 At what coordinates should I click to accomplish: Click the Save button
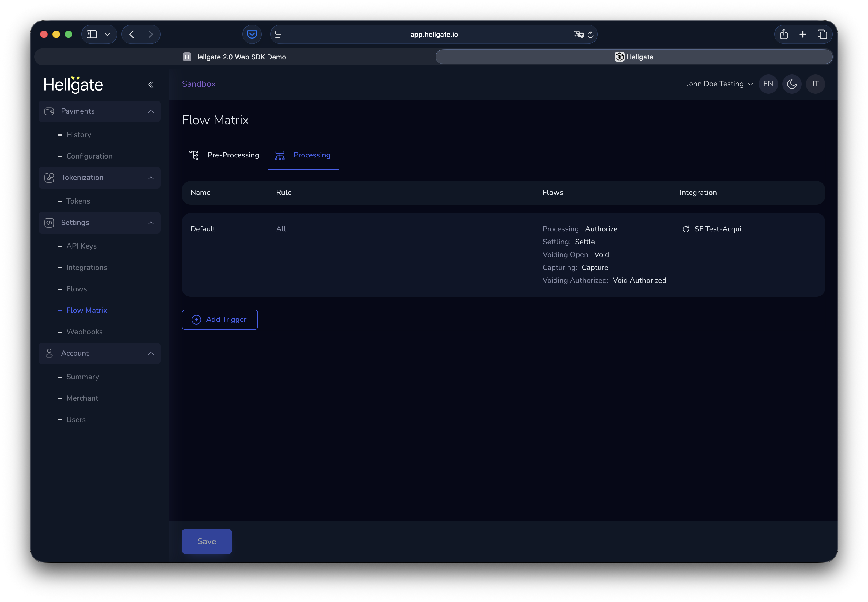point(207,541)
